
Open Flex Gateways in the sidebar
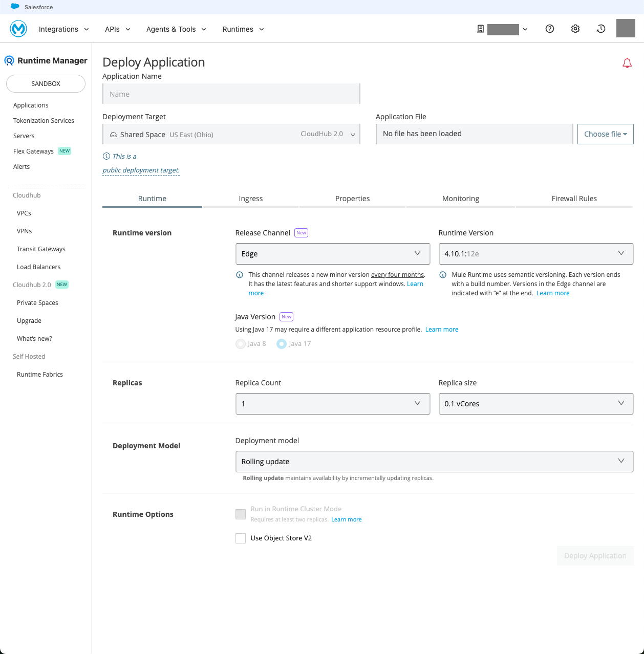tap(33, 151)
